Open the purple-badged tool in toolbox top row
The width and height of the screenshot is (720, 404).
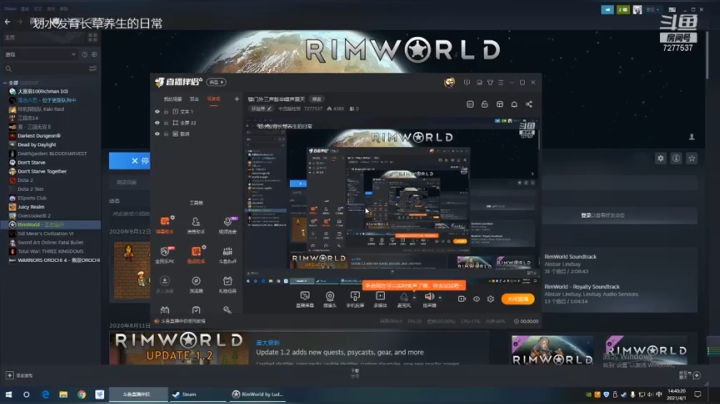point(227,224)
